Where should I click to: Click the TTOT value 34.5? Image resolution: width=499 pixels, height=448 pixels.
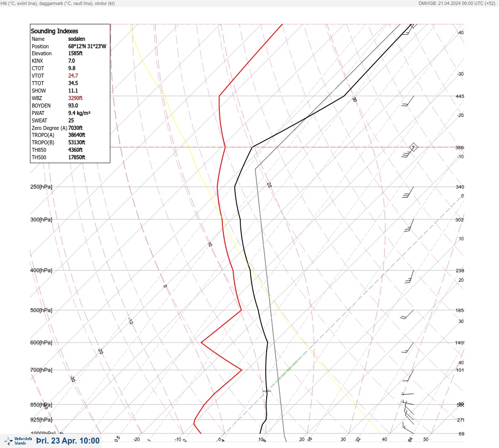point(73,83)
